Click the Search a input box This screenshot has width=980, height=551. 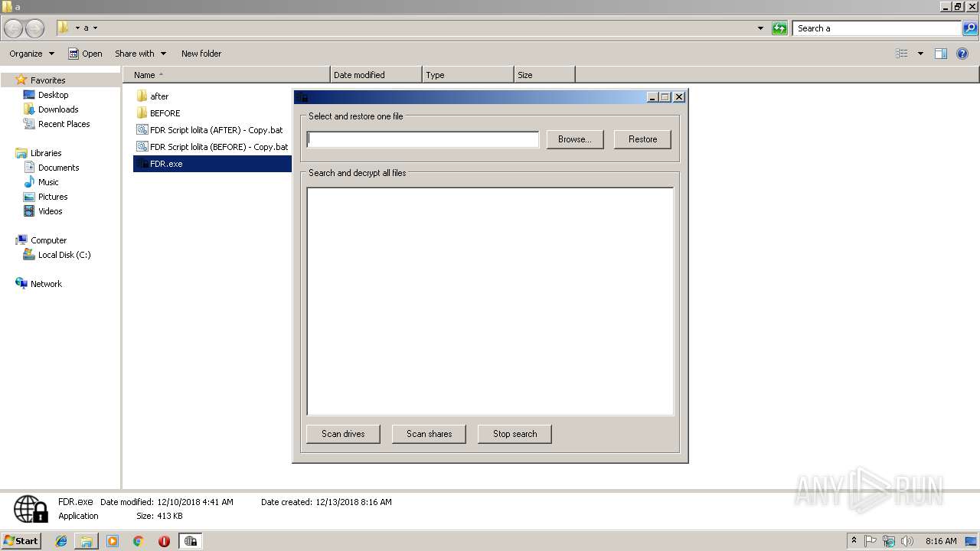click(877, 28)
